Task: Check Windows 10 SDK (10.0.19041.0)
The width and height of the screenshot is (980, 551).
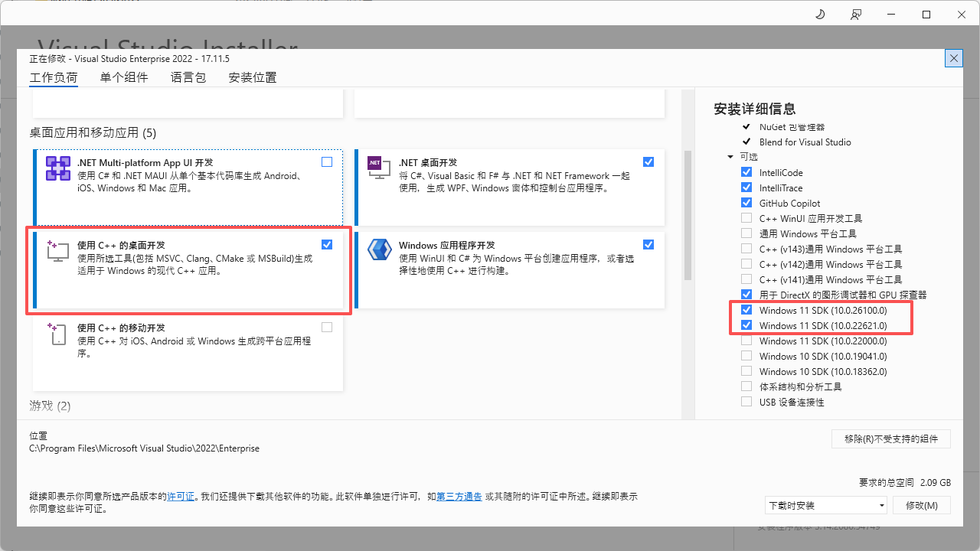Action: point(746,356)
